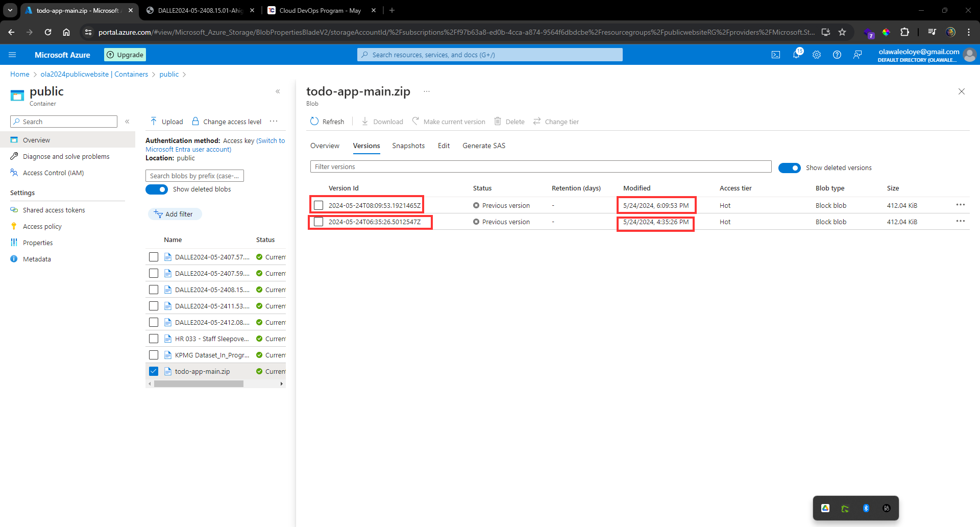Switch to the Snapshots tab

tap(408, 146)
